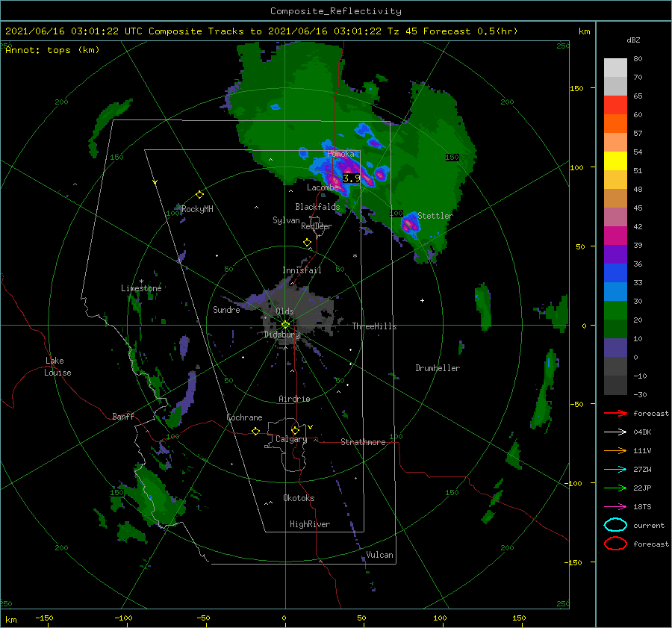Click the Calgary city label
672x628 pixels.
(x=291, y=439)
